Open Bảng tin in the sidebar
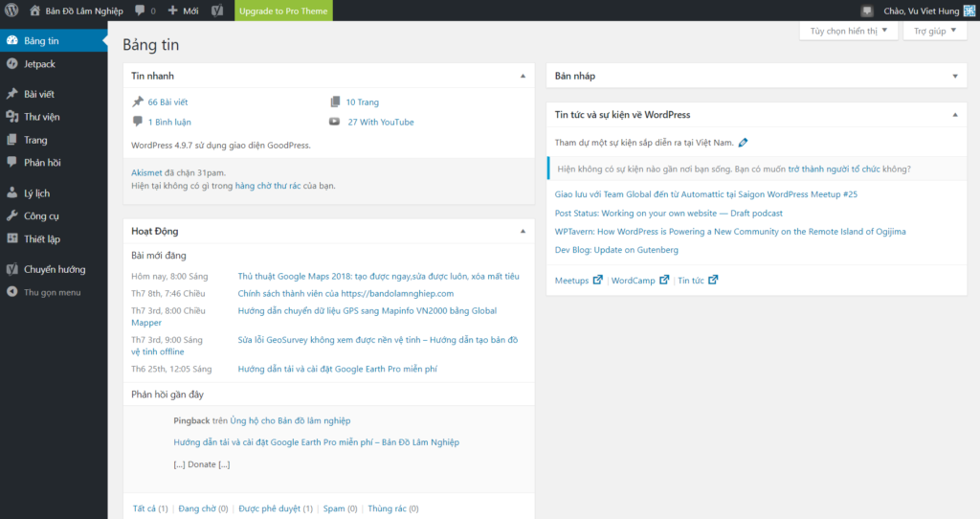The image size is (980, 519). tap(54, 40)
